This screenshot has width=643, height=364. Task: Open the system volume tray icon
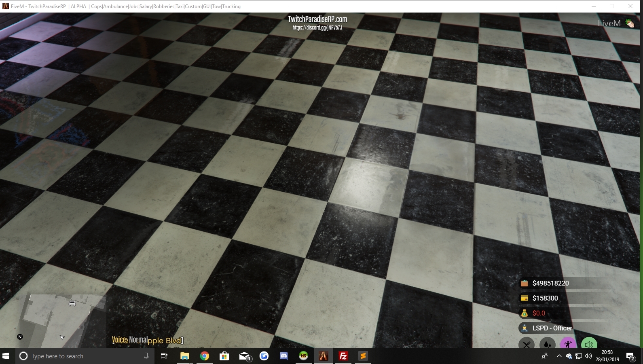(x=588, y=356)
